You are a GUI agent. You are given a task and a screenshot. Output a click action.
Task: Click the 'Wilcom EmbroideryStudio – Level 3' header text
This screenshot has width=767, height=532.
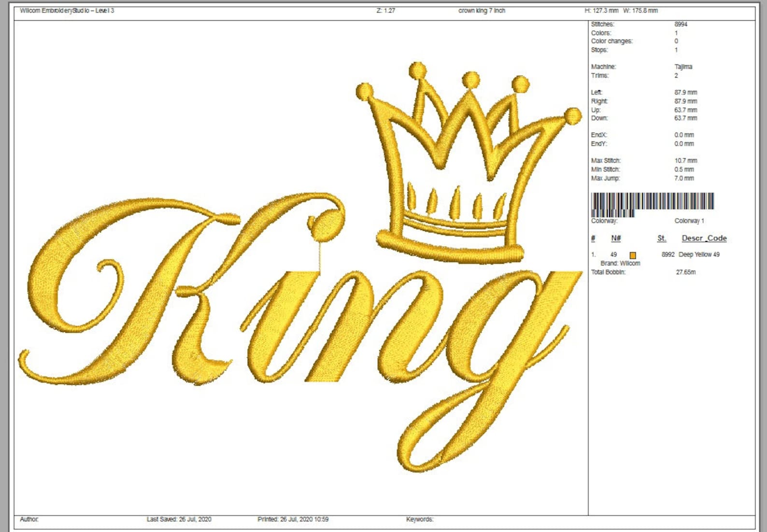(x=67, y=11)
